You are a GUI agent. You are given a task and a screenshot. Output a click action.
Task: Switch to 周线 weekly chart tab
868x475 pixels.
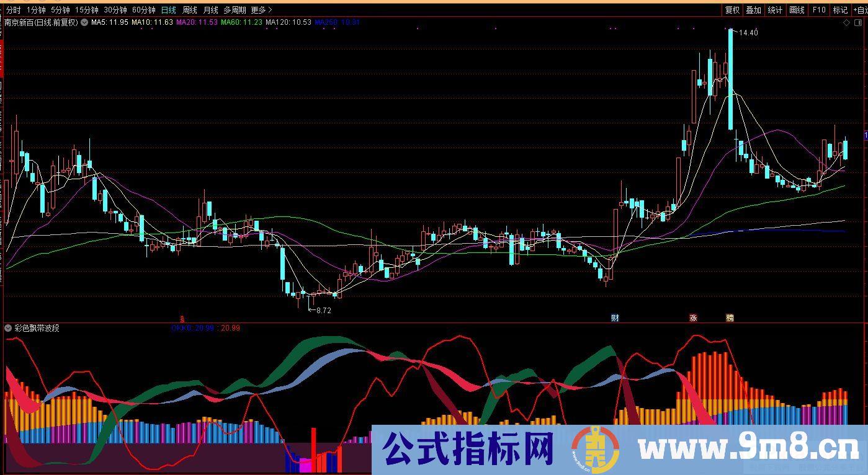point(190,10)
